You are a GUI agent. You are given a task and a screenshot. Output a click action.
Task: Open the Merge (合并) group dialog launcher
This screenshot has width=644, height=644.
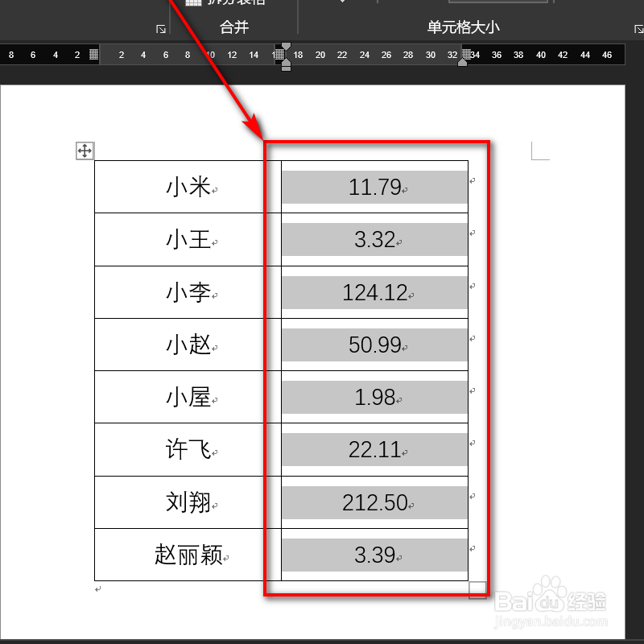(160, 27)
